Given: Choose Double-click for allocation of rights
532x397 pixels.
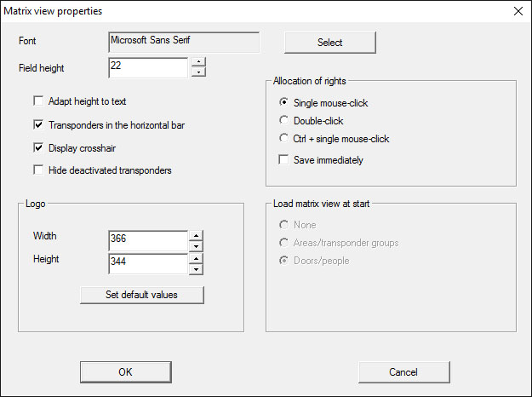Looking at the screenshot, I should click(284, 121).
